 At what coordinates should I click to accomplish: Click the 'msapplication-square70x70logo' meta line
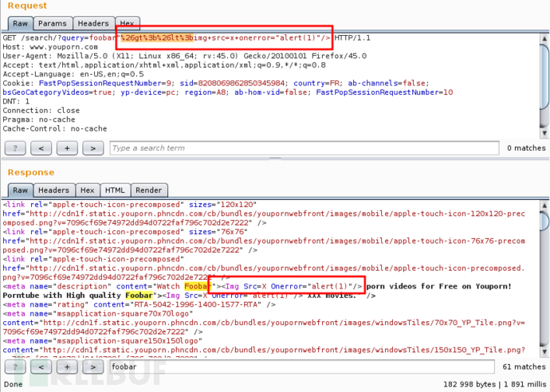pyautogui.click(x=98, y=314)
